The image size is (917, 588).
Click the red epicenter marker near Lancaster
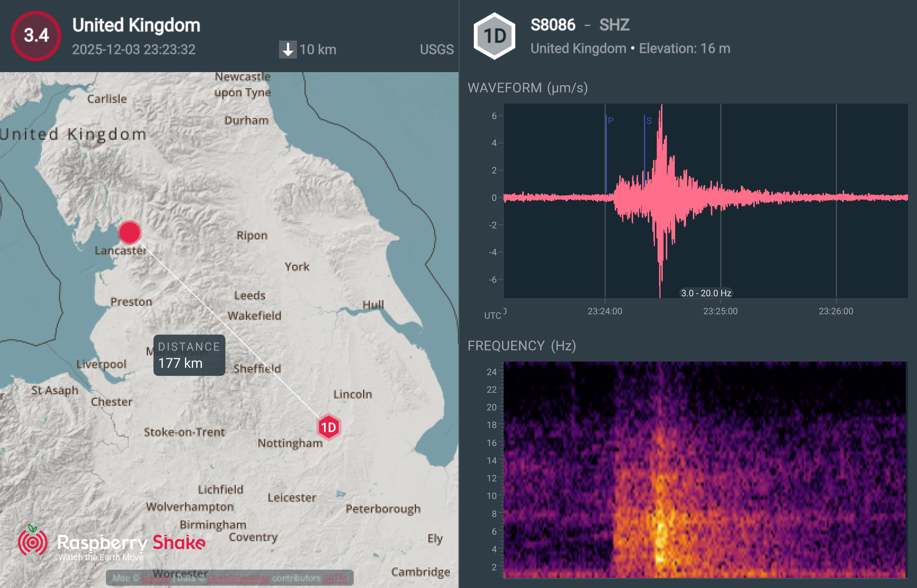(x=130, y=232)
